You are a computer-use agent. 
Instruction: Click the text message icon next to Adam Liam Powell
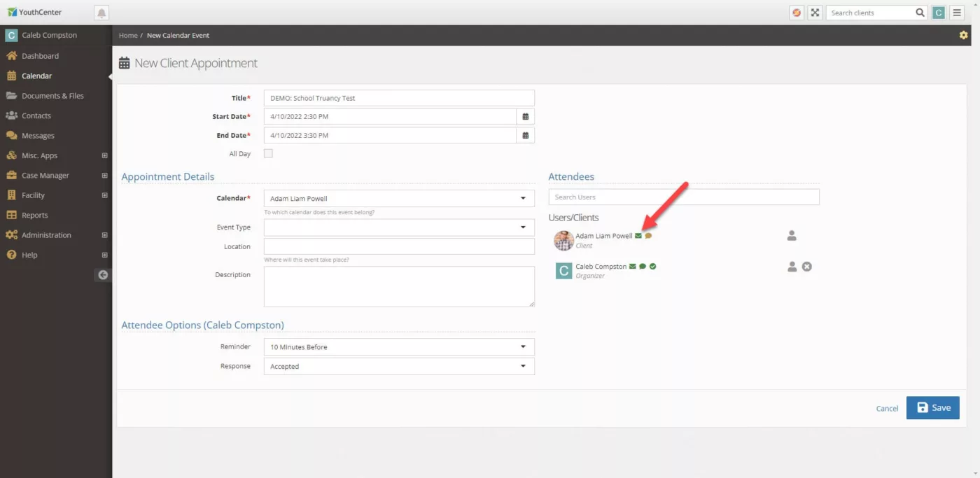click(x=648, y=236)
